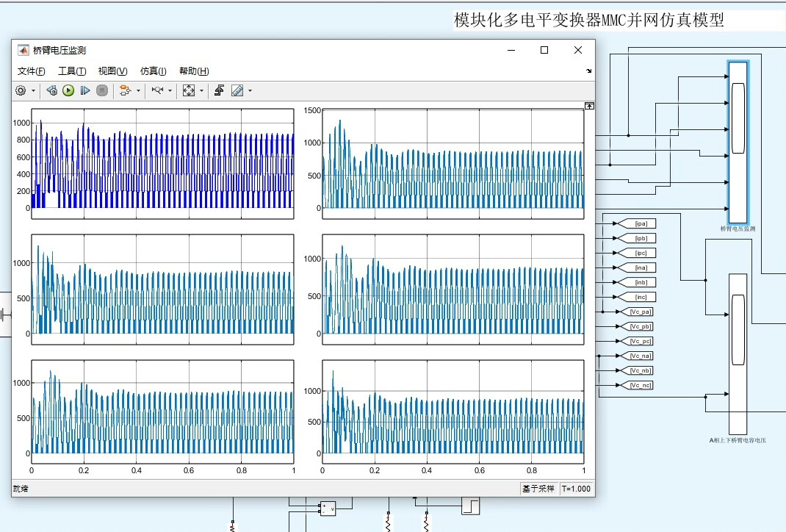Click the model title 模块化多电平变换器MMC并网仿真模型

[589, 20]
